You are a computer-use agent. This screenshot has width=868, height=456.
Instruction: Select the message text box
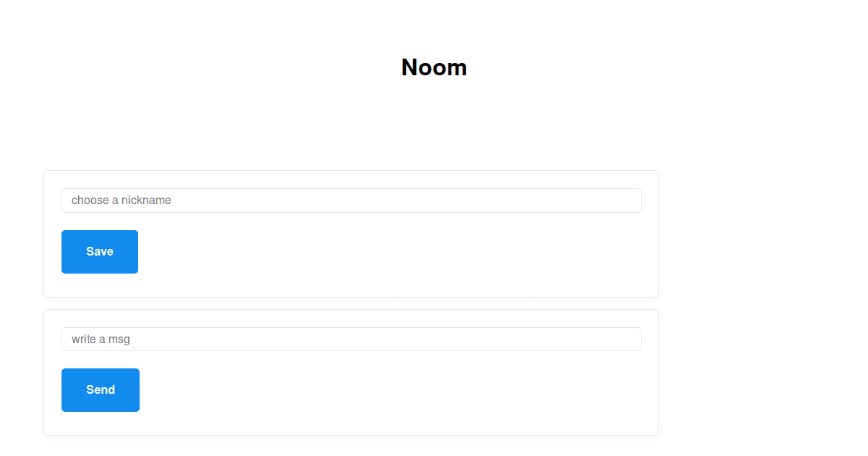tap(352, 339)
